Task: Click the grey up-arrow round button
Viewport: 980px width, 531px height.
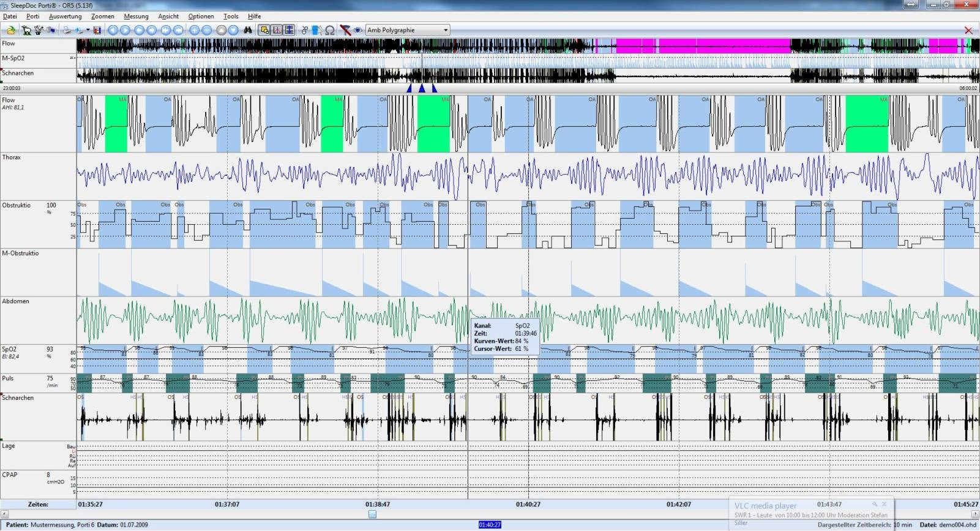Action: point(221,30)
